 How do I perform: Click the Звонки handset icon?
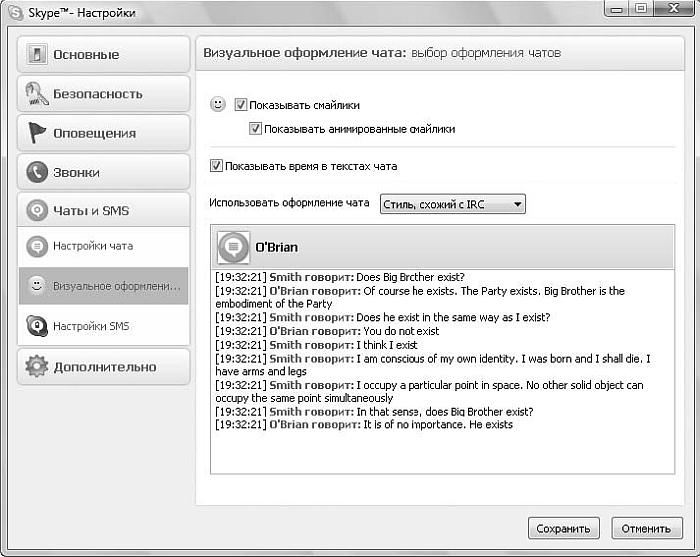click(x=37, y=172)
